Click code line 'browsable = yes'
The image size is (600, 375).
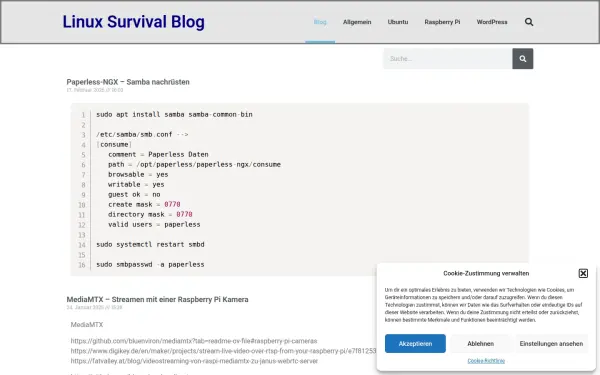(x=138, y=174)
